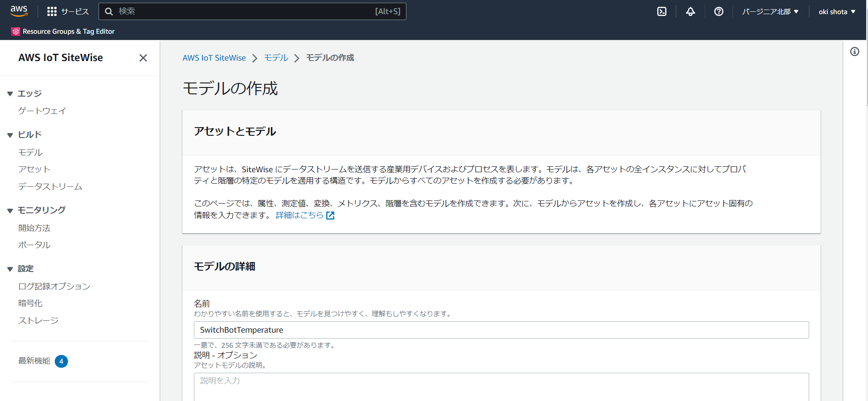Open Resource Groups & Tag Editor shortcut
The width and height of the screenshot is (868, 401).
(x=68, y=31)
